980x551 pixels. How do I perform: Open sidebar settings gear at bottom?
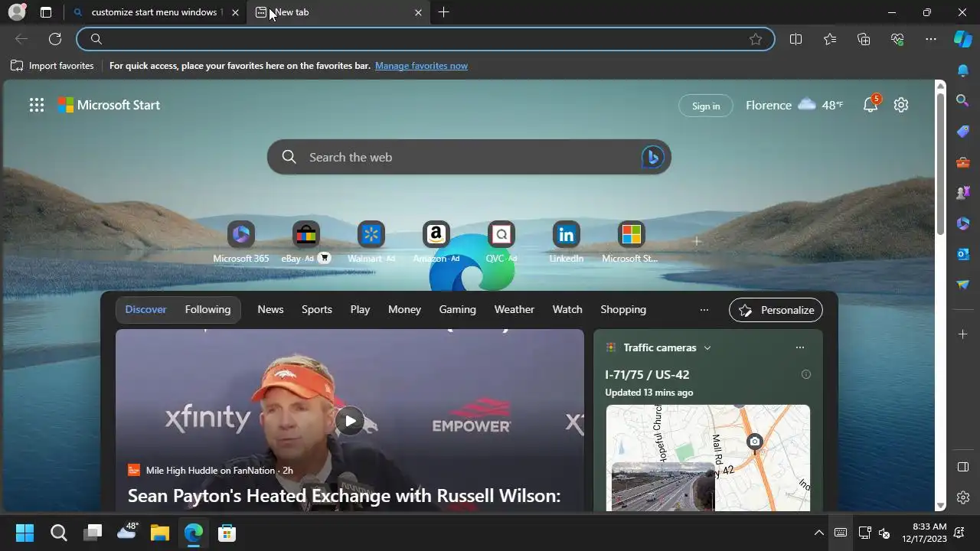[x=963, y=497]
